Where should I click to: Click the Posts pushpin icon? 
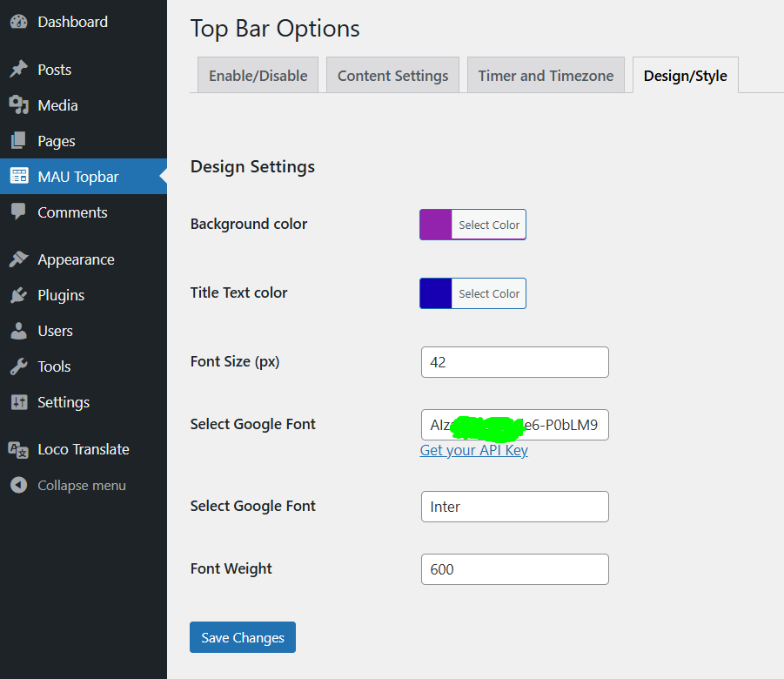tap(19, 69)
